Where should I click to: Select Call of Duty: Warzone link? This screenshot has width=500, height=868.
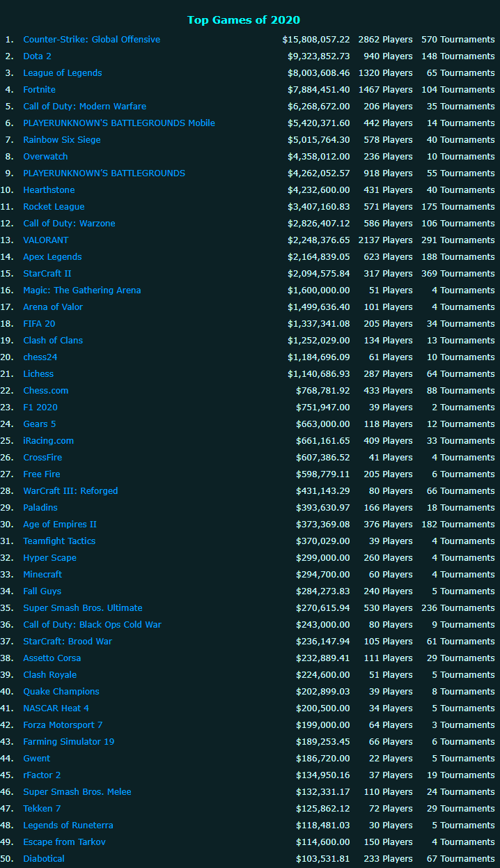point(69,224)
